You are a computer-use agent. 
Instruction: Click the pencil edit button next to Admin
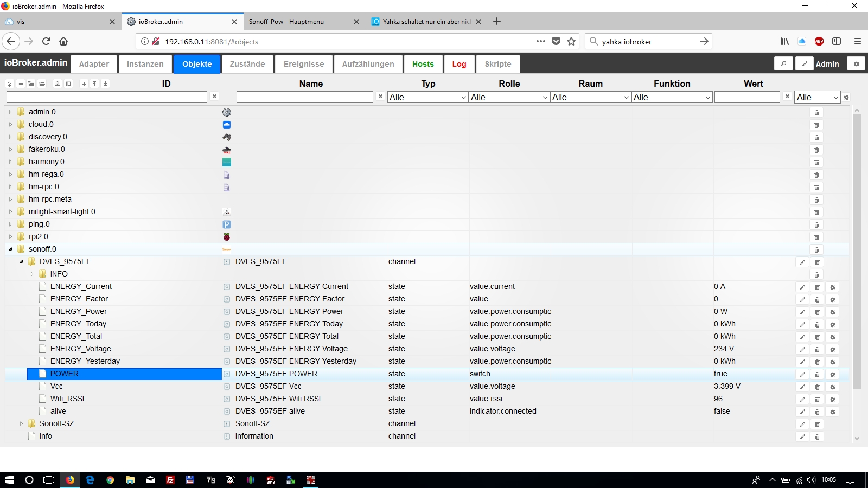[x=805, y=64]
